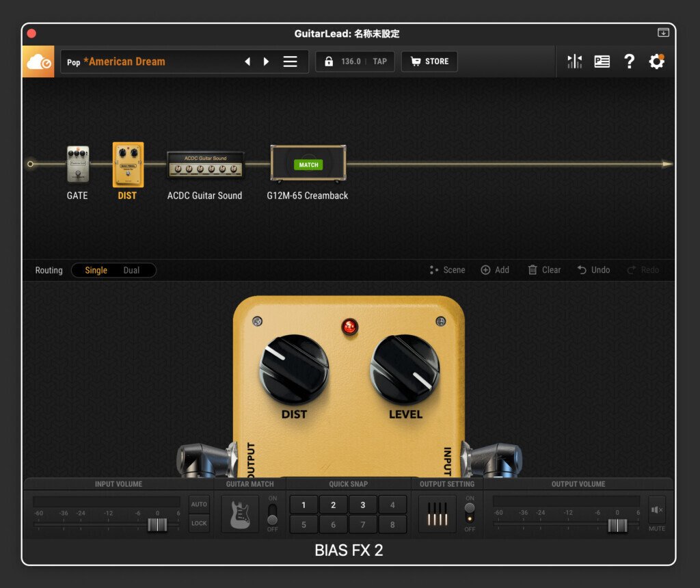The width and height of the screenshot is (700, 588).
Task: Select Quick Snap 6
Action: point(333,524)
